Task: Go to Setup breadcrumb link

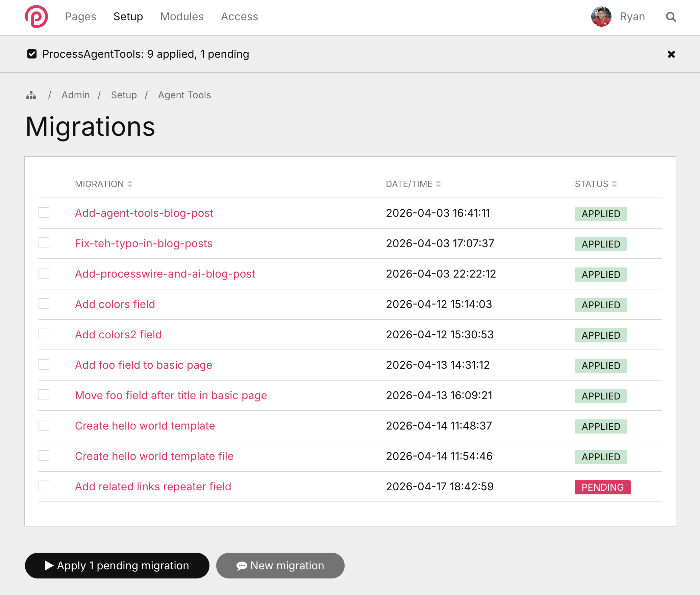Action: click(x=124, y=95)
